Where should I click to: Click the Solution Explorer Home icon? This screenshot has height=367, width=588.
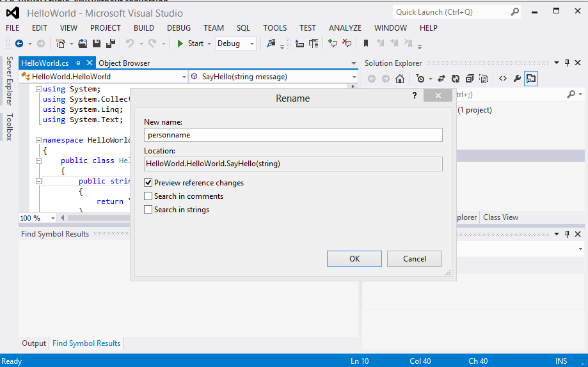pos(400,79)
